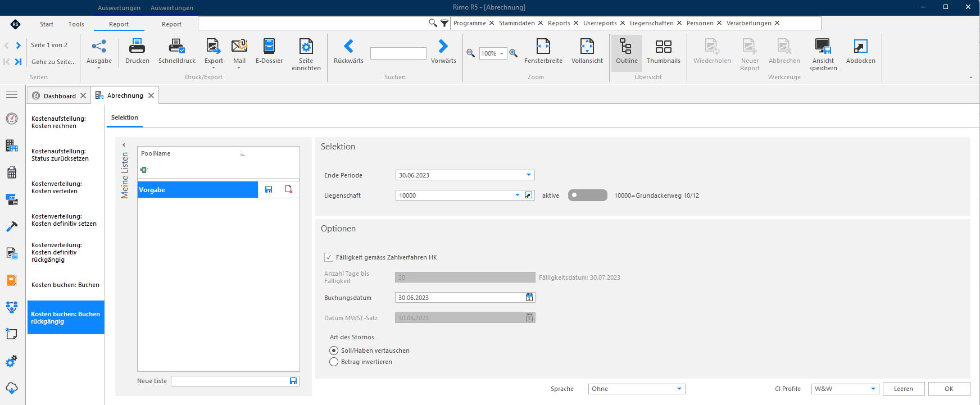This screenshot has width=980, height=405.
Task: Open the CI Profile dropdown
Action: (x=873, y=389)
